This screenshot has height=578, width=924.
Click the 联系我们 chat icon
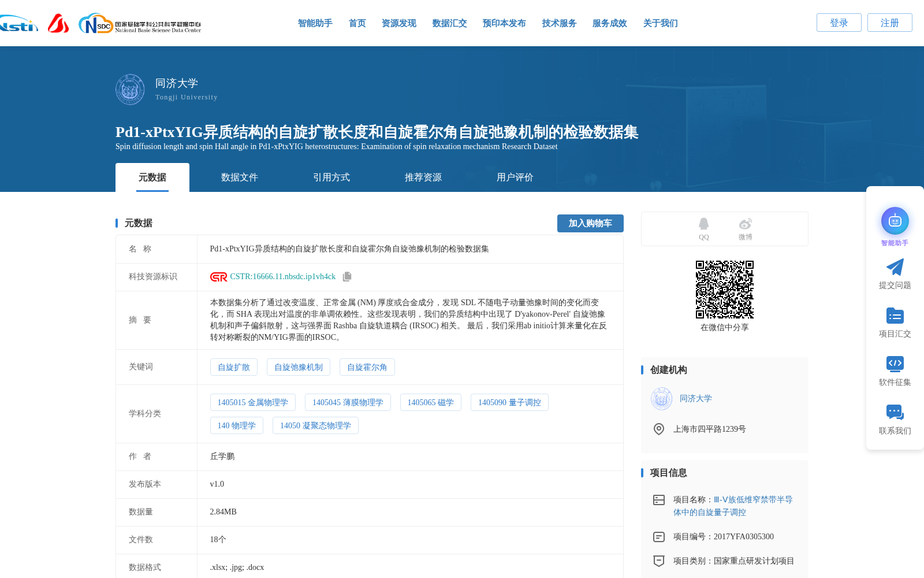[895, 412]
